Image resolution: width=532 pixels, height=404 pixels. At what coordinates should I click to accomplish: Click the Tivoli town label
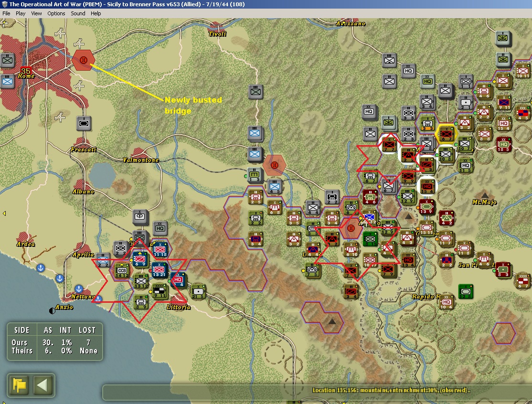coord(217,33)
